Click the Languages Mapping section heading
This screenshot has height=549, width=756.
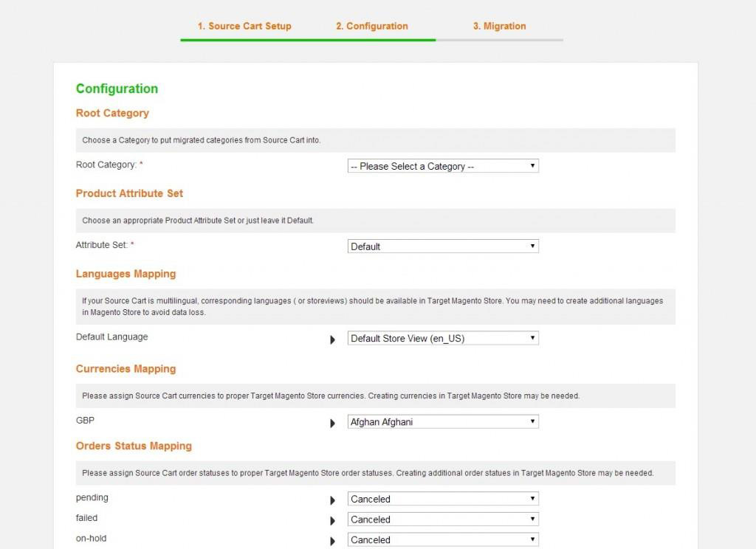click(126, 274)
